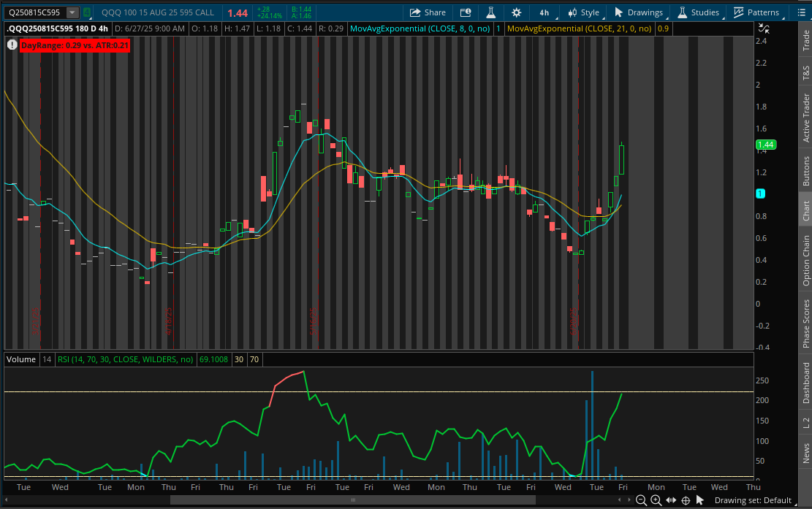
Task: Open the Phase Scores side tab
Action: click(805, 324)
